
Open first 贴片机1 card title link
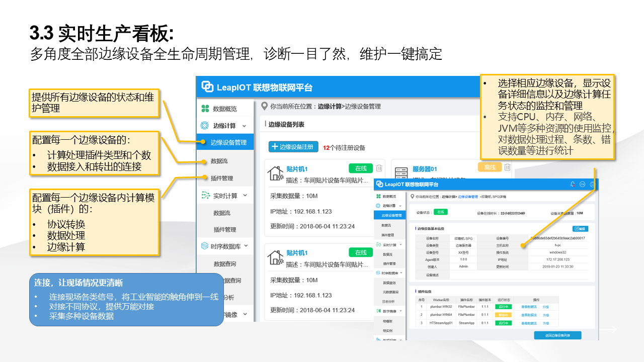(x=297, y=169)
